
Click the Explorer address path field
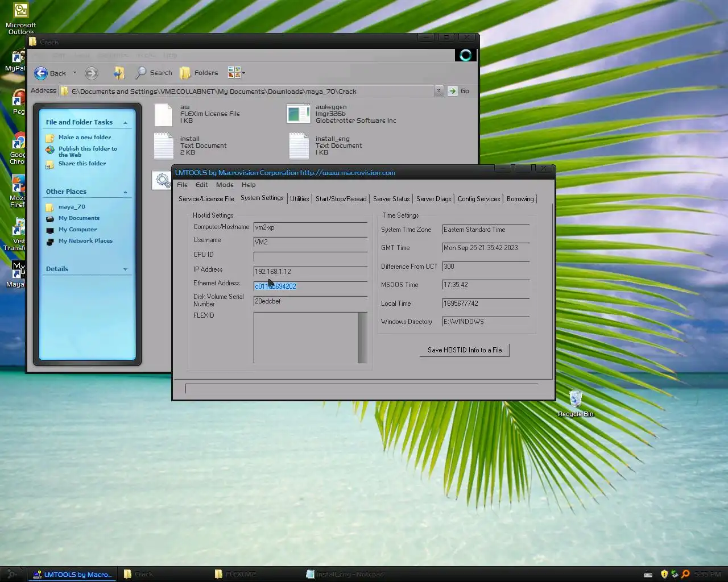coord(247,91)
